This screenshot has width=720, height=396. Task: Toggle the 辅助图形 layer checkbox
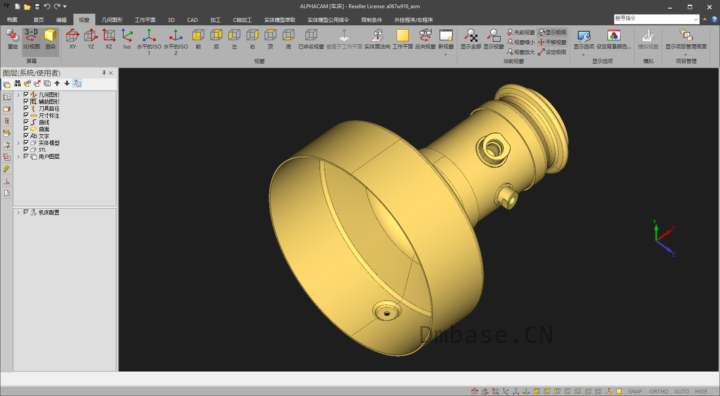click(x=26, y=102)
